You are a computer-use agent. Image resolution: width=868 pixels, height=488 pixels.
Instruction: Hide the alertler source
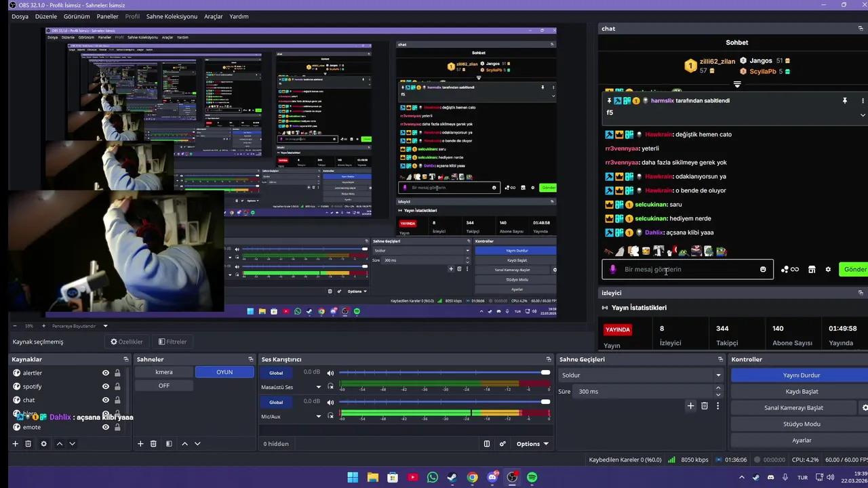coord(106,373)
